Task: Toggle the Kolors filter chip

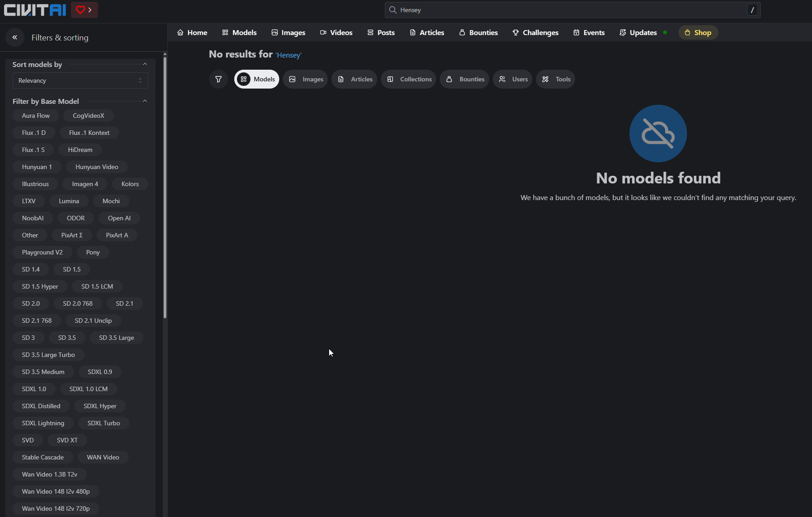Action: click(x=130, y=184)
